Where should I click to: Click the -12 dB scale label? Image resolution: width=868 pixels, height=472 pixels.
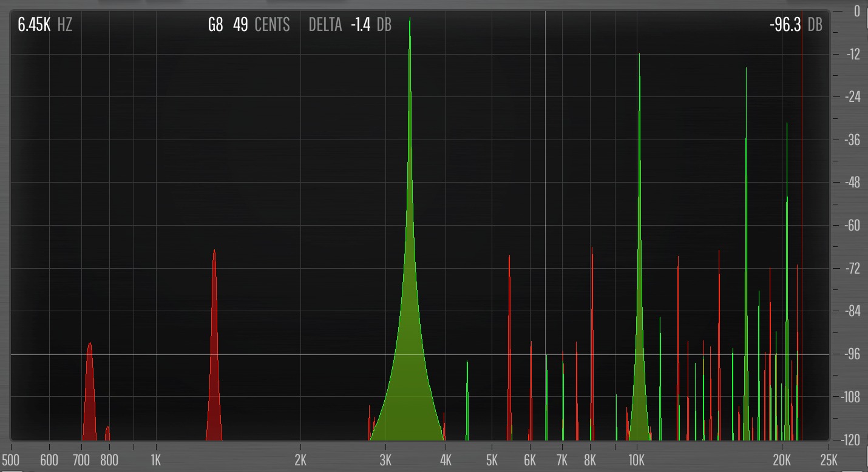click(x=853, y=54)
